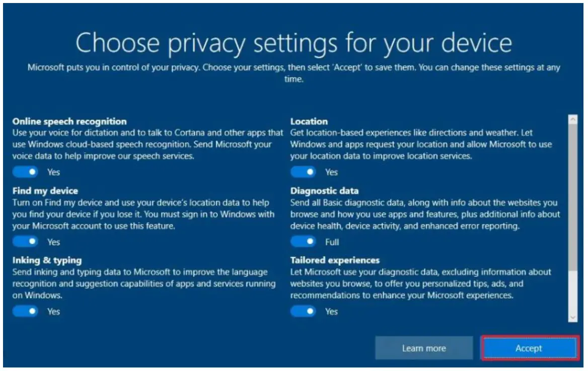Turn off the Find my device toggle
This screenshot has width=588, height=371.
click(x=26, y=241)
